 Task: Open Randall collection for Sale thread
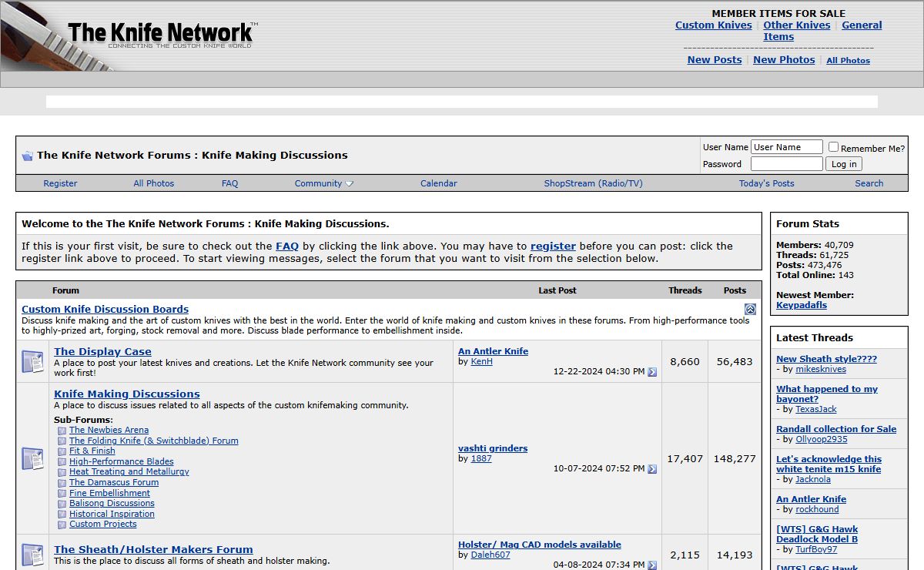[836, 429]
